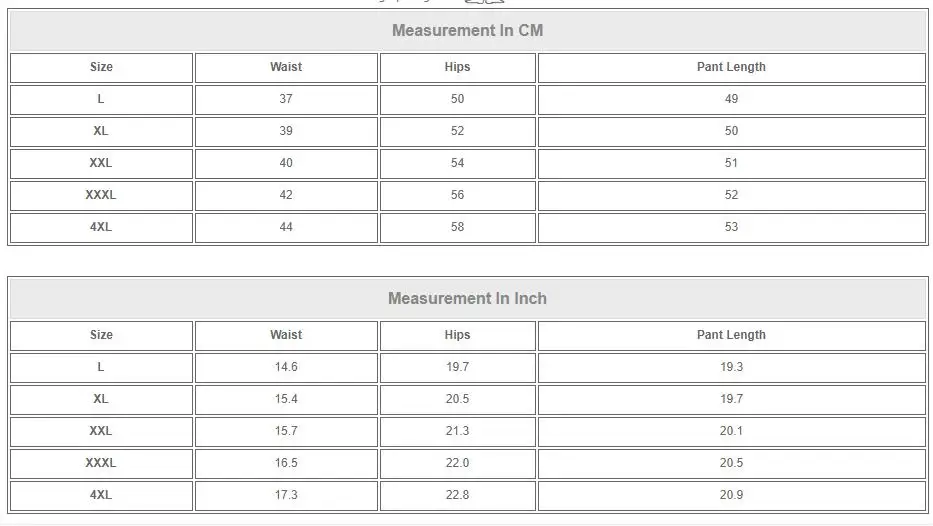Click the Measurement In Inch table header
933x526 pixels.
467,298
